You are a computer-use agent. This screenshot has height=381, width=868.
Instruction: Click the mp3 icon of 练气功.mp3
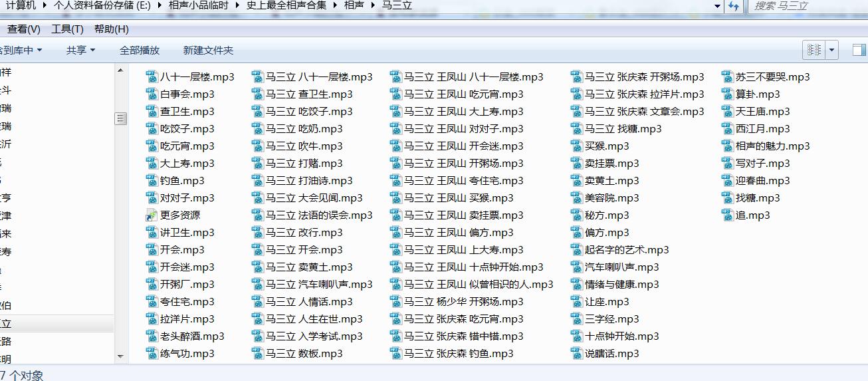click(x=152, y=353)
